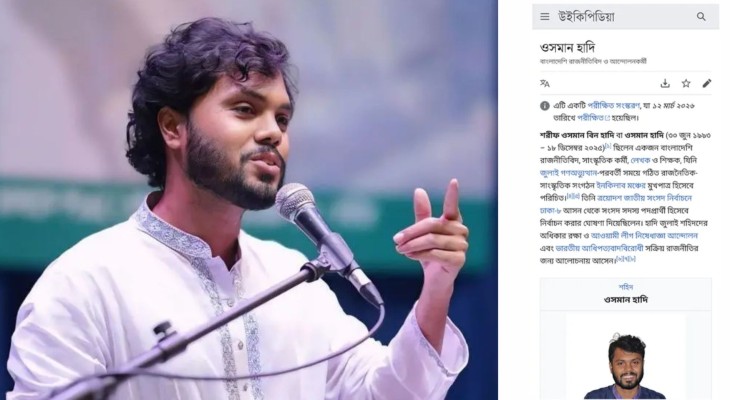Click the ইনকিলাব মঞ্চের link

pos(621,185)
